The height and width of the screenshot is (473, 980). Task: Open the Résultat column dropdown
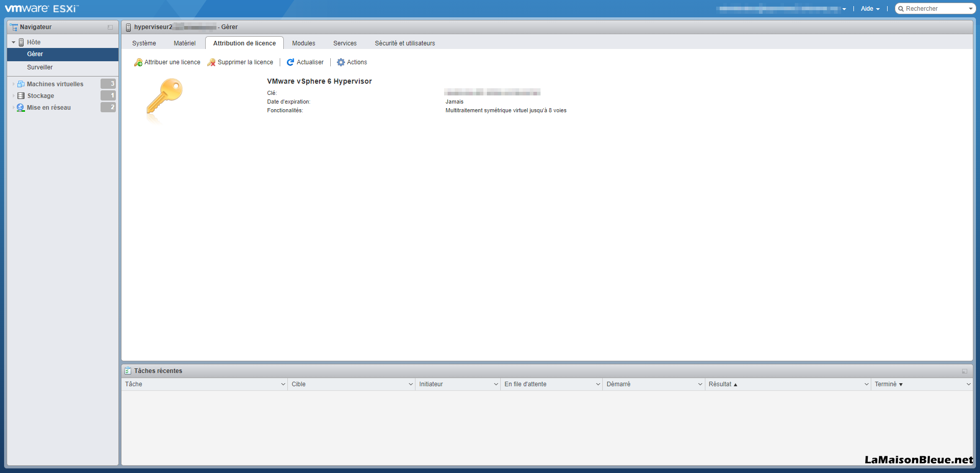pos(867,384)
